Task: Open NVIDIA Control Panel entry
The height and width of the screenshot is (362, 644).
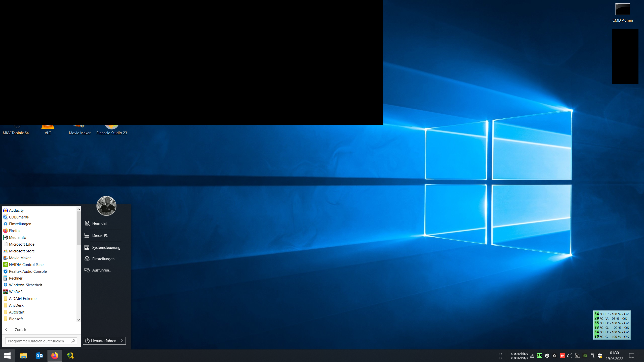Action: click(26, 264)
